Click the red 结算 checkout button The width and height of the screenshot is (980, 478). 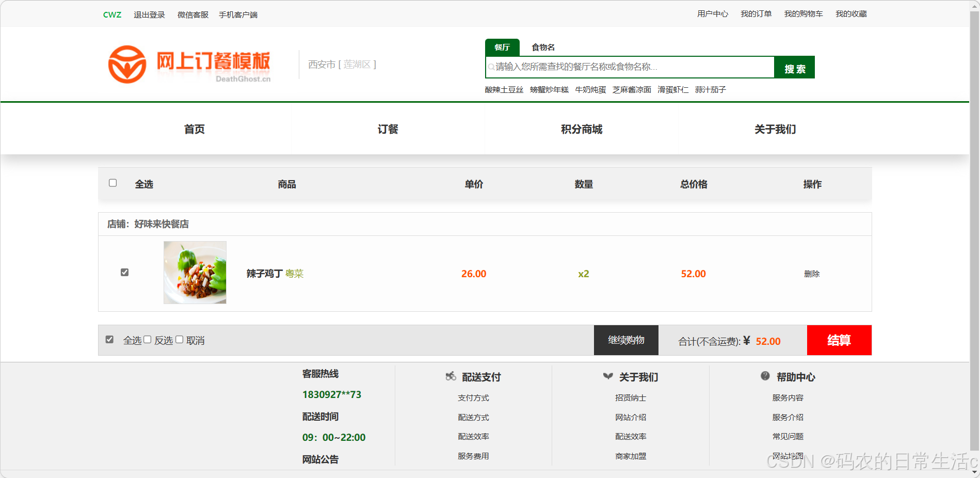click(839, 340)
